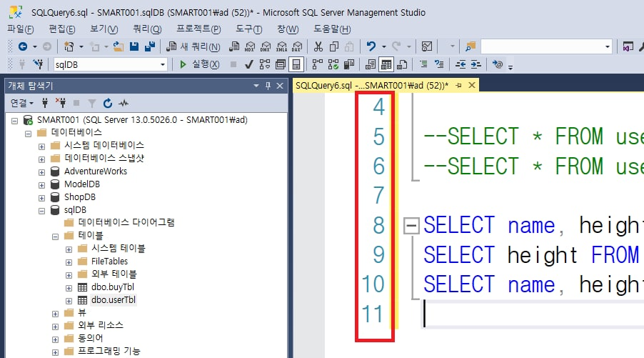Click the Decrease Indent icon
Viewport: 644px width, 358px height.
[x=461, y=64]
